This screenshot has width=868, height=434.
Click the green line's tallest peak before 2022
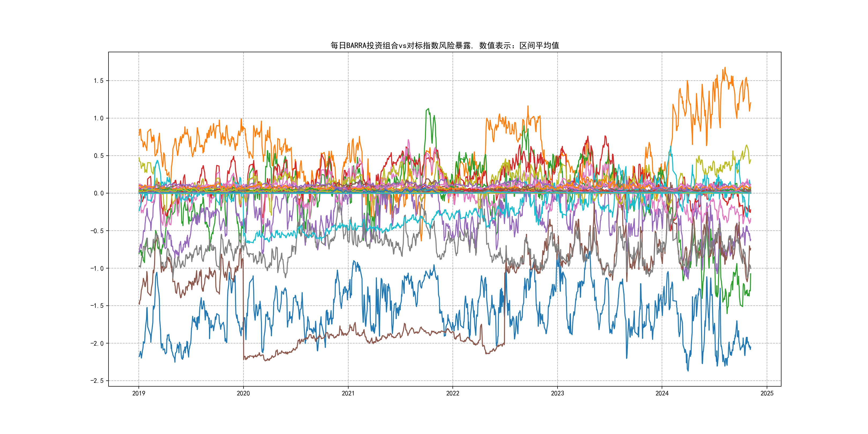tap(428, 109)
